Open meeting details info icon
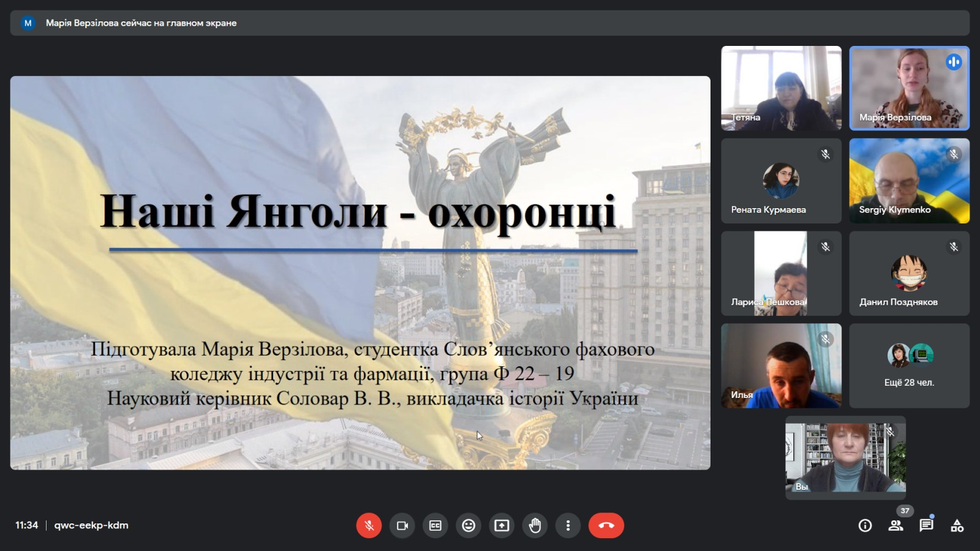Viewport: 980px width, 551px height. (x=865, y=525)
